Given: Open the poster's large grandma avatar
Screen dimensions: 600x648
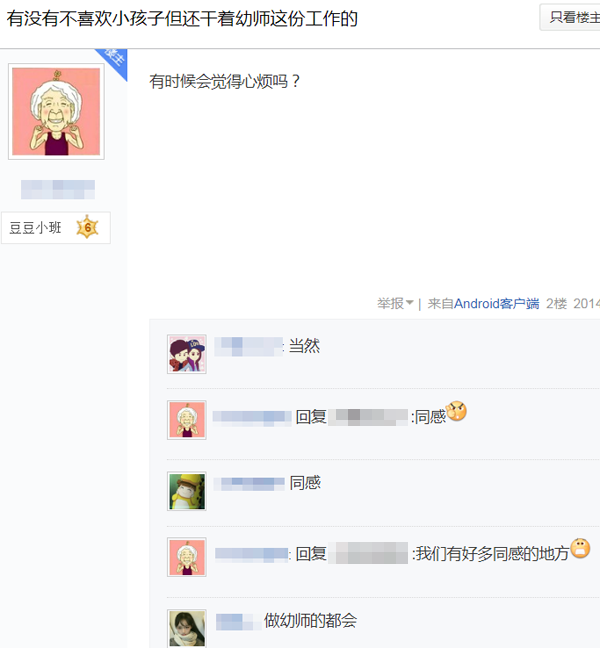Looking at the screenshot, I should (x=56, y=112).
